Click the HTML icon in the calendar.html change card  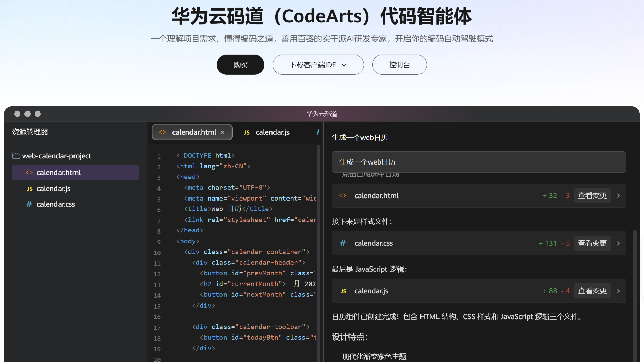click(x=343, y=195)
